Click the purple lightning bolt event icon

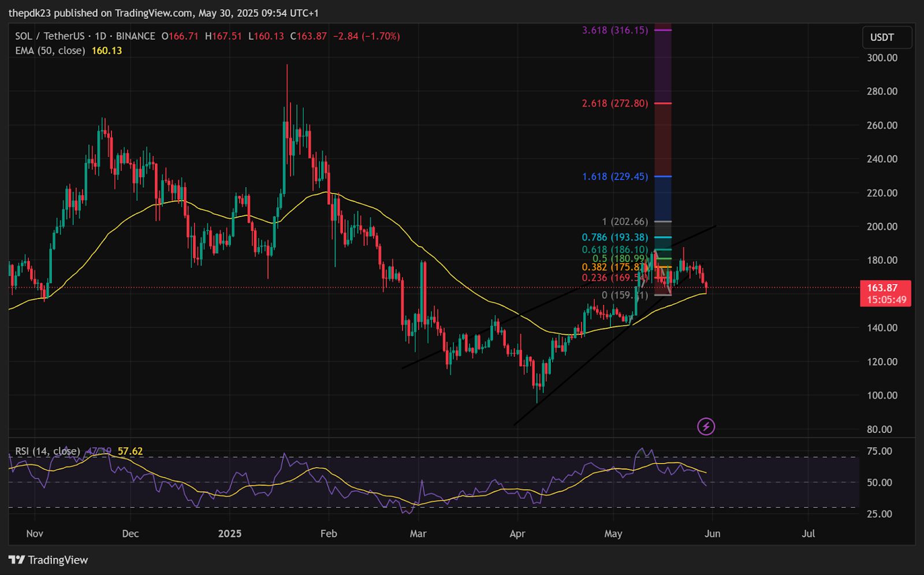(x=706, y=427)
